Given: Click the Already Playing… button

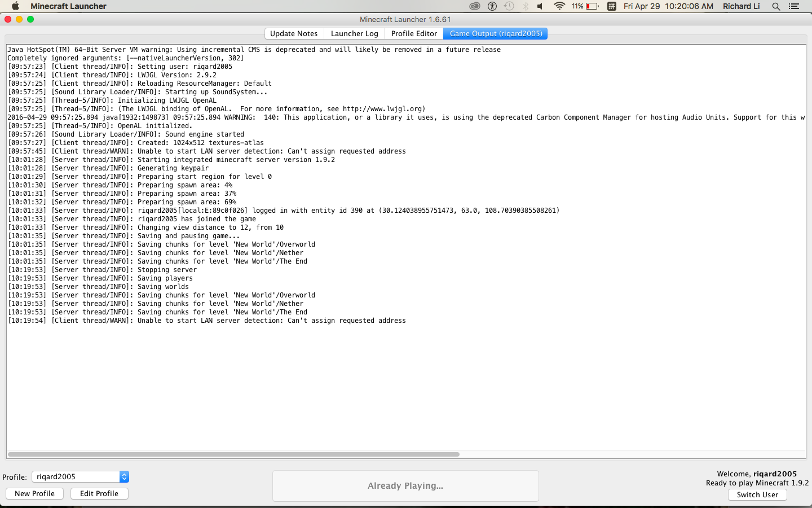Looking at the screenshot, I should pos(405,486).
